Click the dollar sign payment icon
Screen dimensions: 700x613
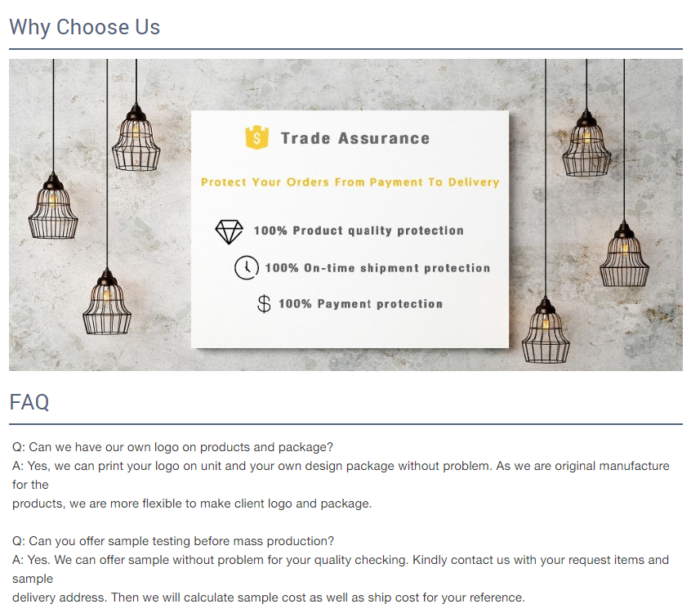pyautogui.click(x=264, y=304)
